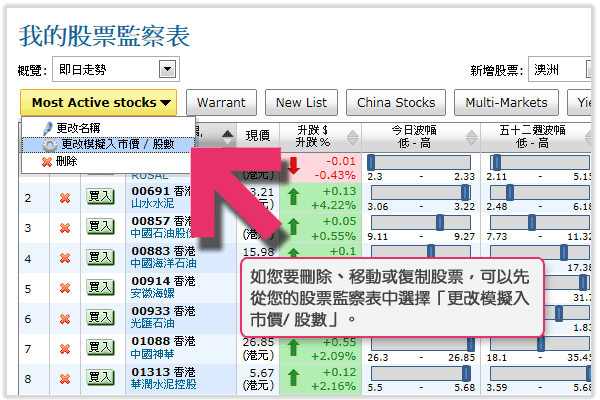The image size is (600, 400).
Task: Switch to the New List tab
Action: (x=302, y=103)
